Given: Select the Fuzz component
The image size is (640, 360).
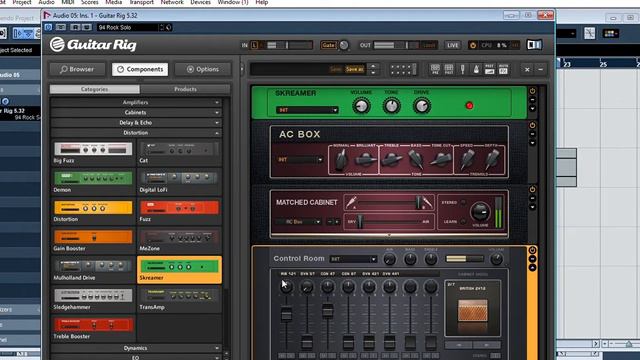Looking at the screenshot, I should pos(179,211).
